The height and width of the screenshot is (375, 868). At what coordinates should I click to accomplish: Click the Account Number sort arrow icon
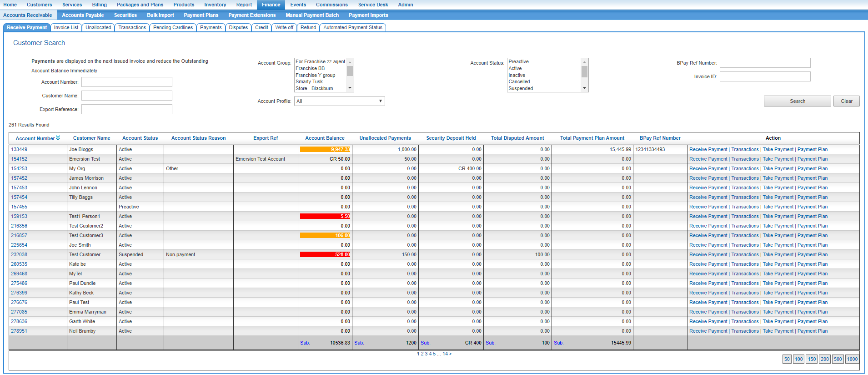(58, 138)
